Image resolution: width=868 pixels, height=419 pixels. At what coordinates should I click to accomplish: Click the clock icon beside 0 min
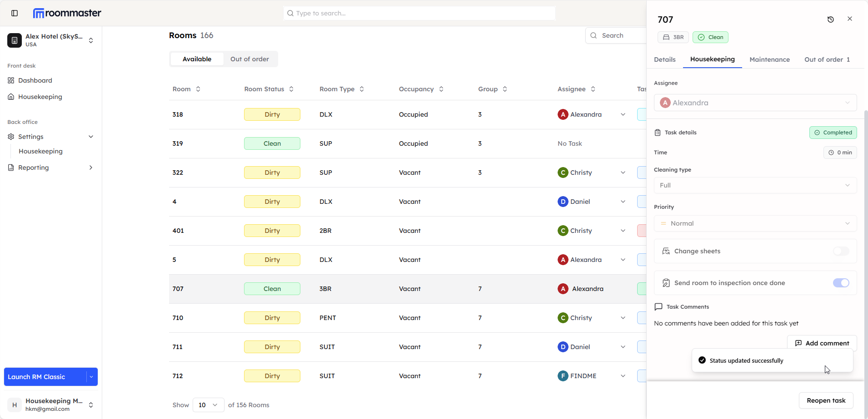coord(832,153)
